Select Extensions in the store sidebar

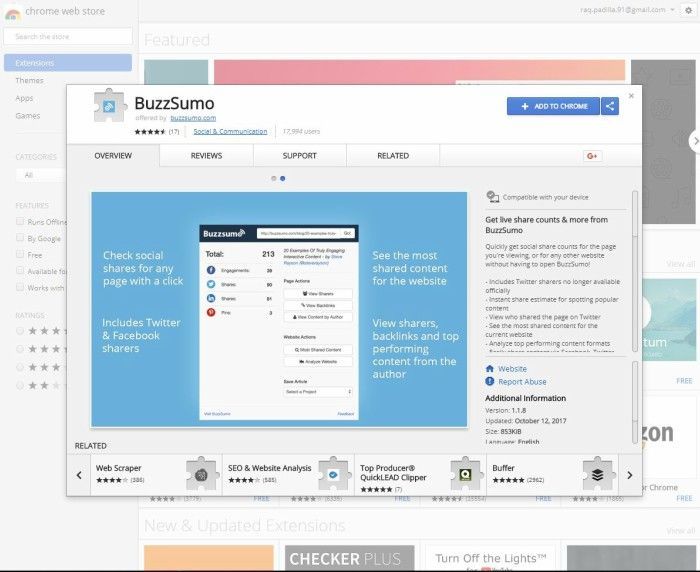68,63
